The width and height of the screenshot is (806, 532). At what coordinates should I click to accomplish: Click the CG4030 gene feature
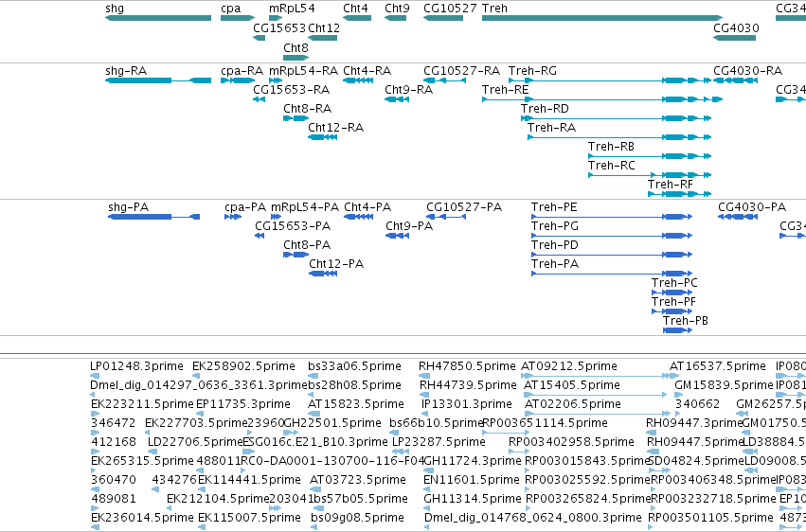click(x=735, y=38)
